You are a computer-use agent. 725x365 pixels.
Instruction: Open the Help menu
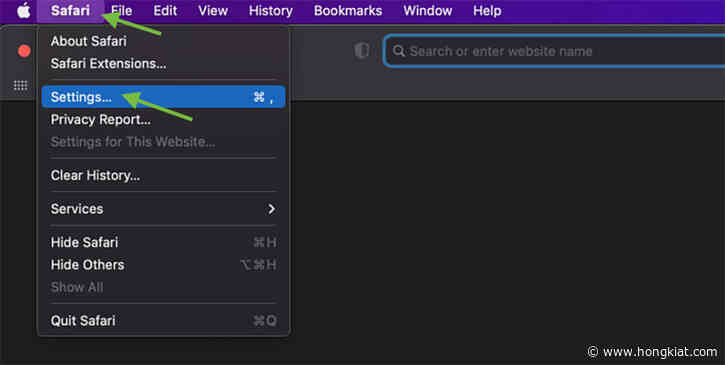pyautogui.click(x=487, y=11)
